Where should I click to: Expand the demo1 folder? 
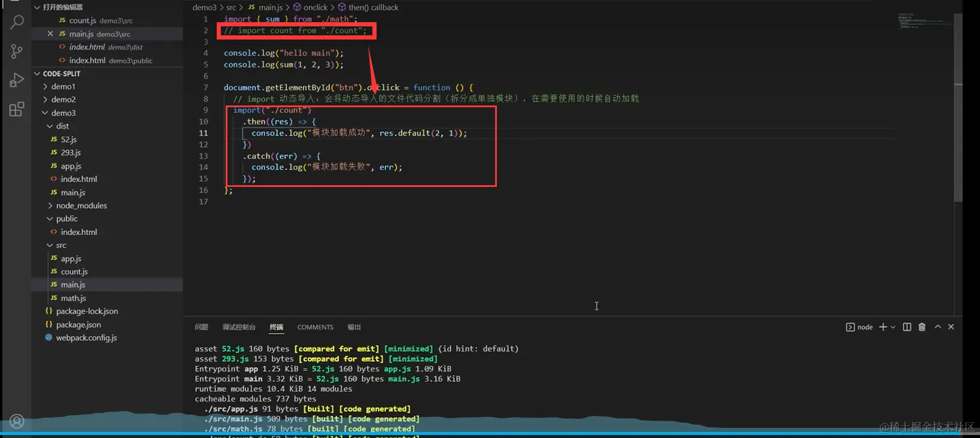(45, 87)
